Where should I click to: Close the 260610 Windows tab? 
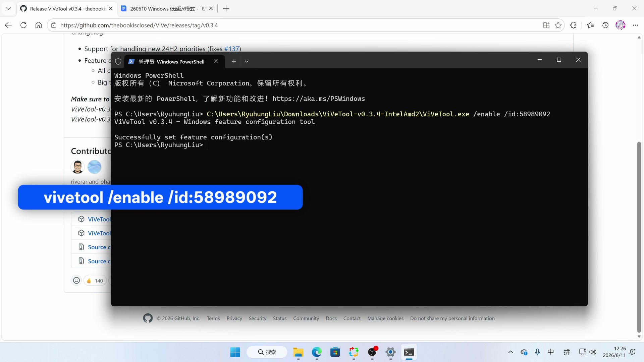211,8
